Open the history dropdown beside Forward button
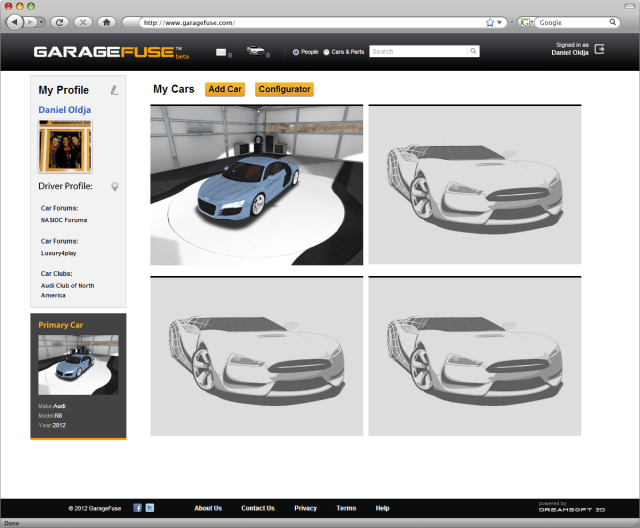This screenshot has width=640, height=528. pyautogui.click(x=41, y=22)
